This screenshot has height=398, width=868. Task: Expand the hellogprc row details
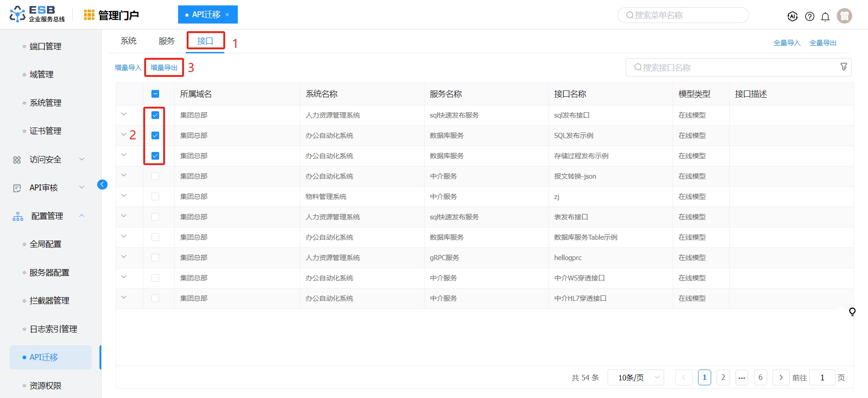coord(123,257)
